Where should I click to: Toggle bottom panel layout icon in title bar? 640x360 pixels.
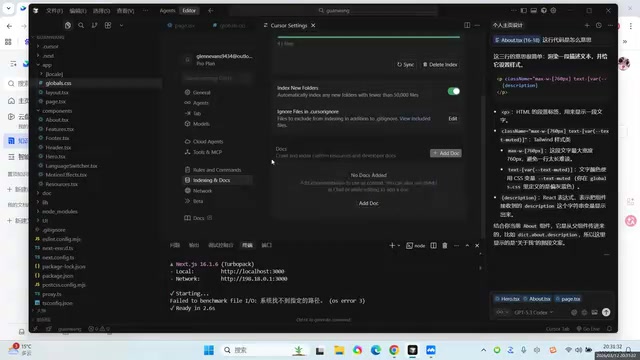click(533, 11)
